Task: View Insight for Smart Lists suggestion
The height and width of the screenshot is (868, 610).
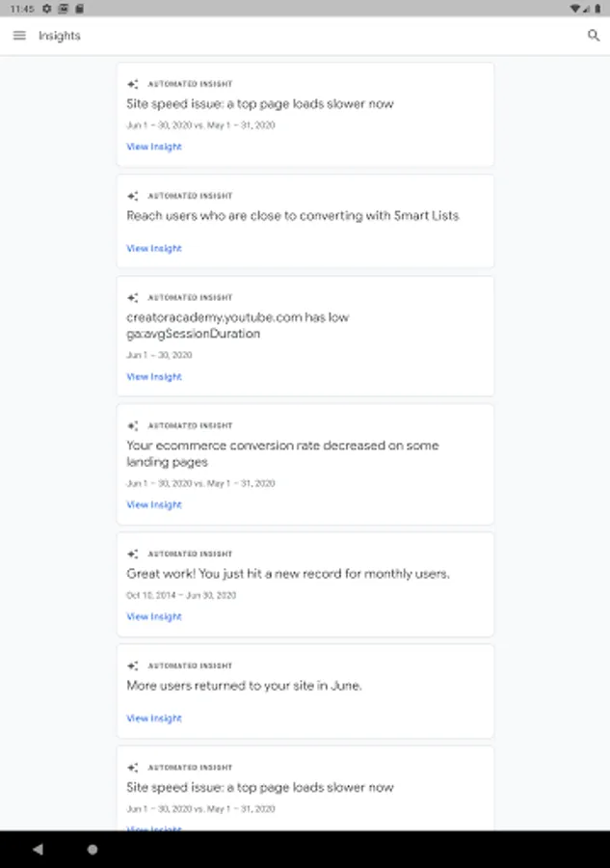Action: (x=154, y=248)
